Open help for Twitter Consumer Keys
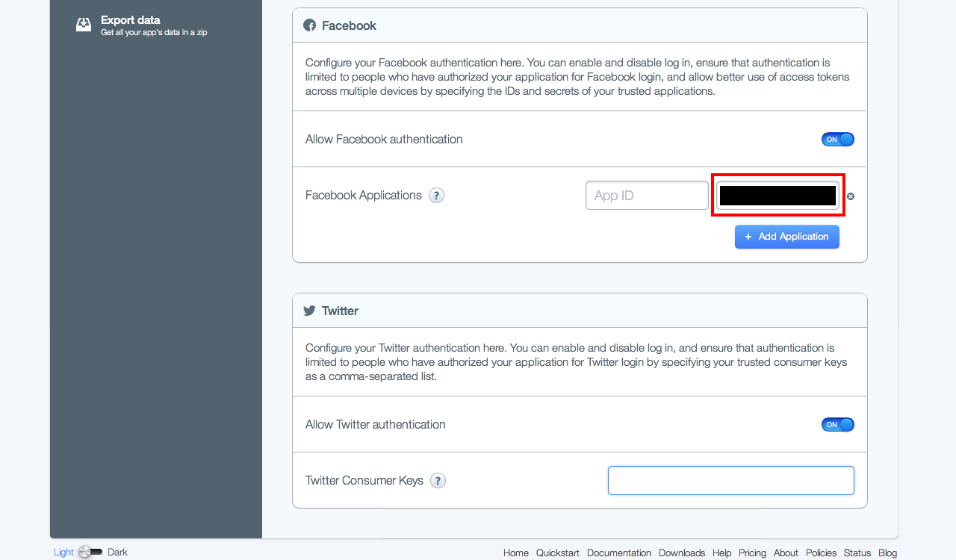The height and width of the screenshot is (560, 956). coord(438,481)
